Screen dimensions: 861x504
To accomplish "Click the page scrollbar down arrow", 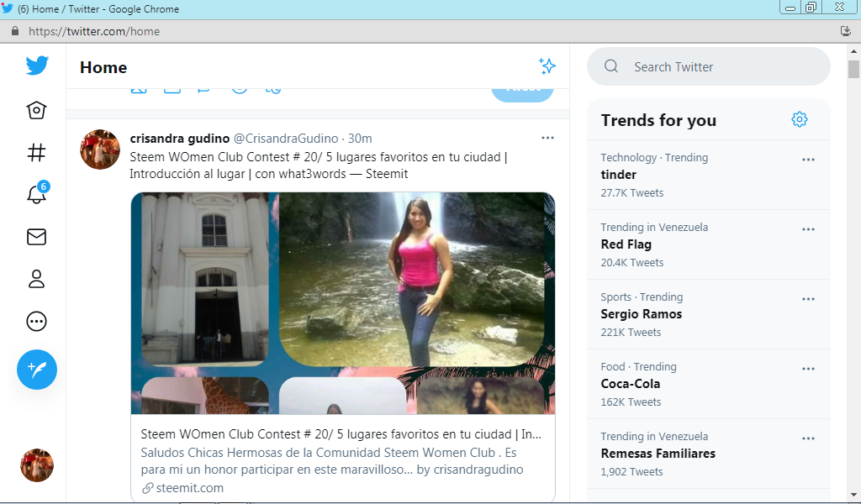I will (853, 495).
